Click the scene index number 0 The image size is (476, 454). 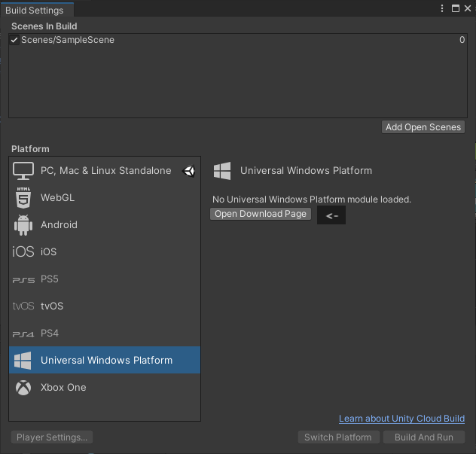pos(462,40)
